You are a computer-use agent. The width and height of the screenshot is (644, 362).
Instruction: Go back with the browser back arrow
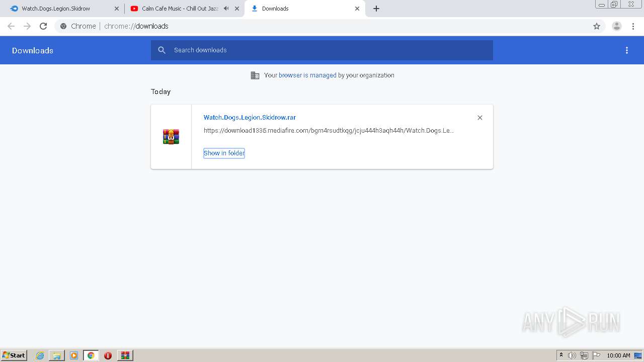[11, 26]
